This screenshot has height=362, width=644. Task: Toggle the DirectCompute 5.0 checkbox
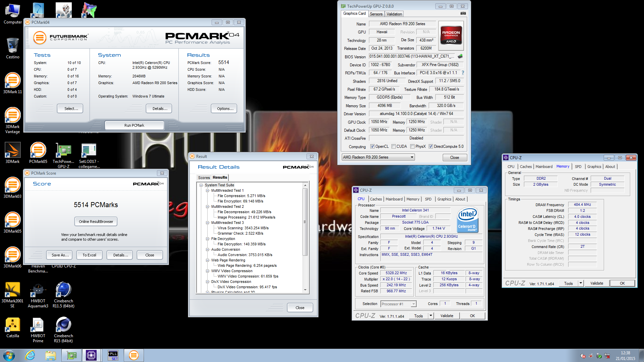431,146
